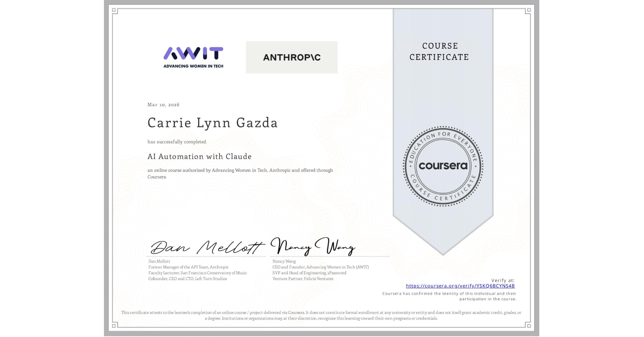
Task: Click 'Former Manager of the API Team, Anthropic'
Action: (x=189, y=267)
